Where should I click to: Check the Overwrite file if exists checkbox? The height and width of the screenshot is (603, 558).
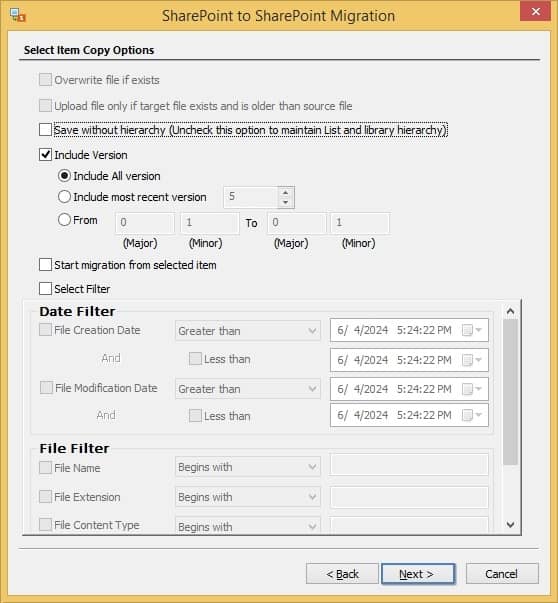click(x=45, y=80)
